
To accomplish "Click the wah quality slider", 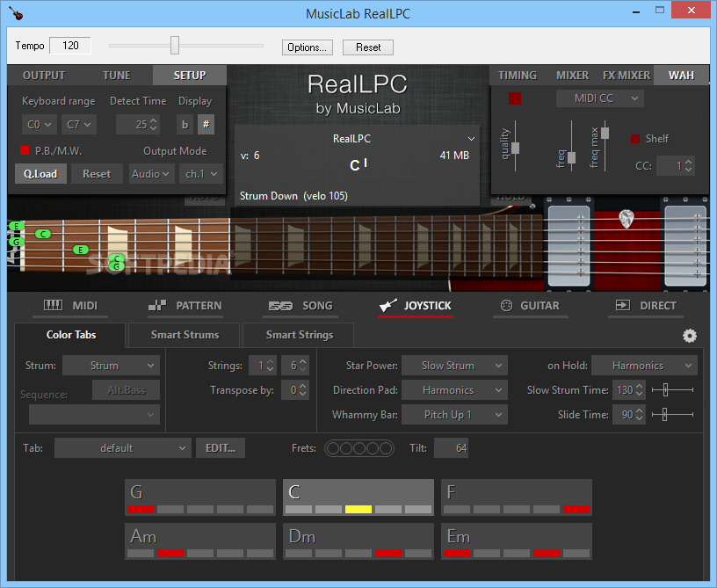I will [x=515, y=149].
